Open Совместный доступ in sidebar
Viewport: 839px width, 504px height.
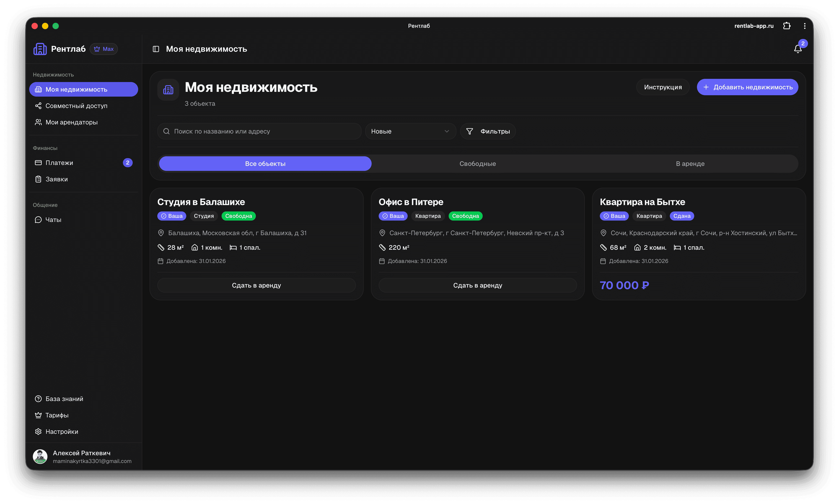(x=76, y=106)
